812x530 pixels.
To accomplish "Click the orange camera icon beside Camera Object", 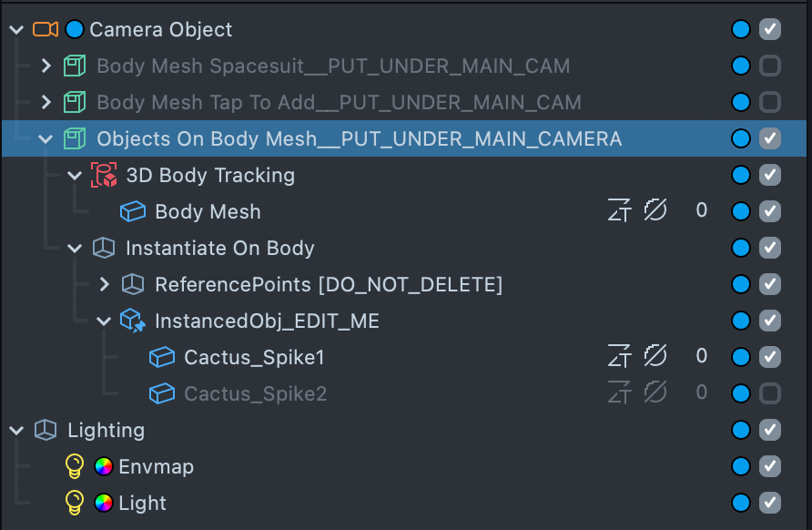I will (x=45, y=29).
